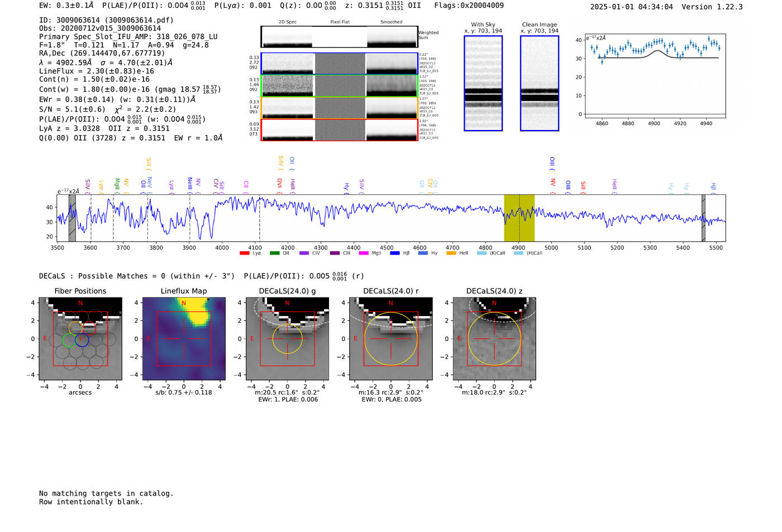Click the red OVI line label above spectrum

[x=280, y=185]
